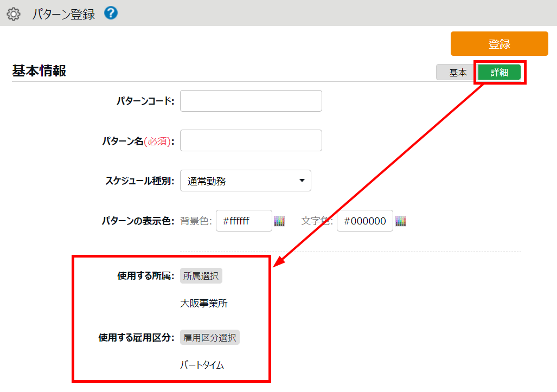The height and width of the screenshot is (392, 557).
Task: Click the 使用する雇用区分 label
Action: point(136,338)
